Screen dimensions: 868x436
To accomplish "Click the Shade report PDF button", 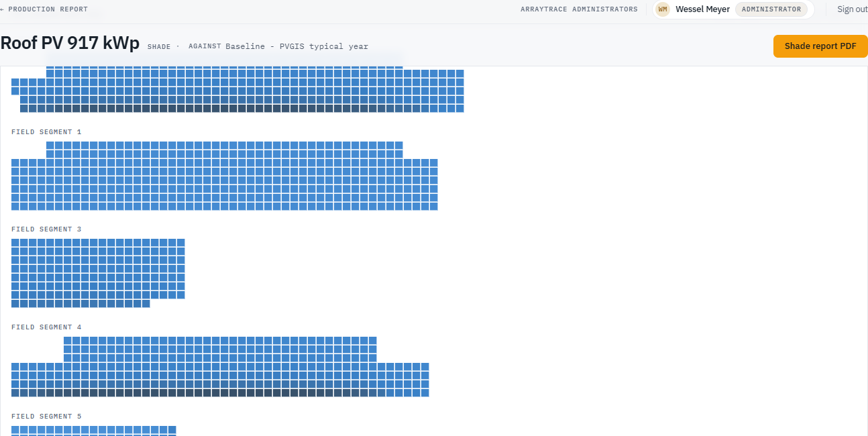I will 820,46.
